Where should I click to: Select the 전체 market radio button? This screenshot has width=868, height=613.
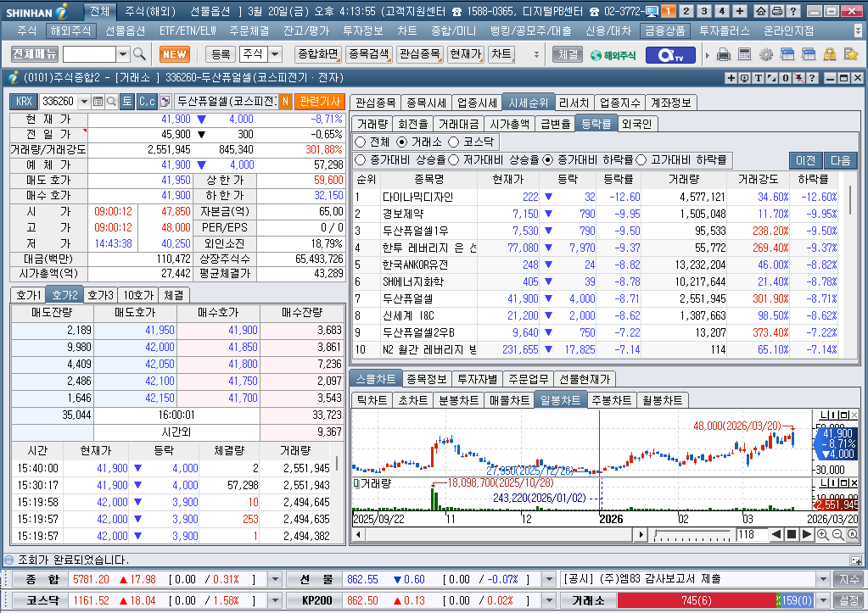point(361,142)
